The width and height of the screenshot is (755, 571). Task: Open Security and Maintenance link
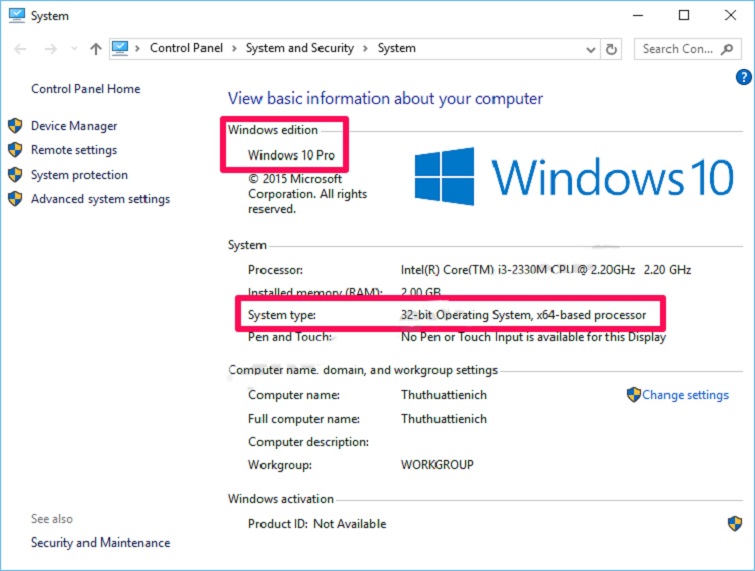point(101,543)
